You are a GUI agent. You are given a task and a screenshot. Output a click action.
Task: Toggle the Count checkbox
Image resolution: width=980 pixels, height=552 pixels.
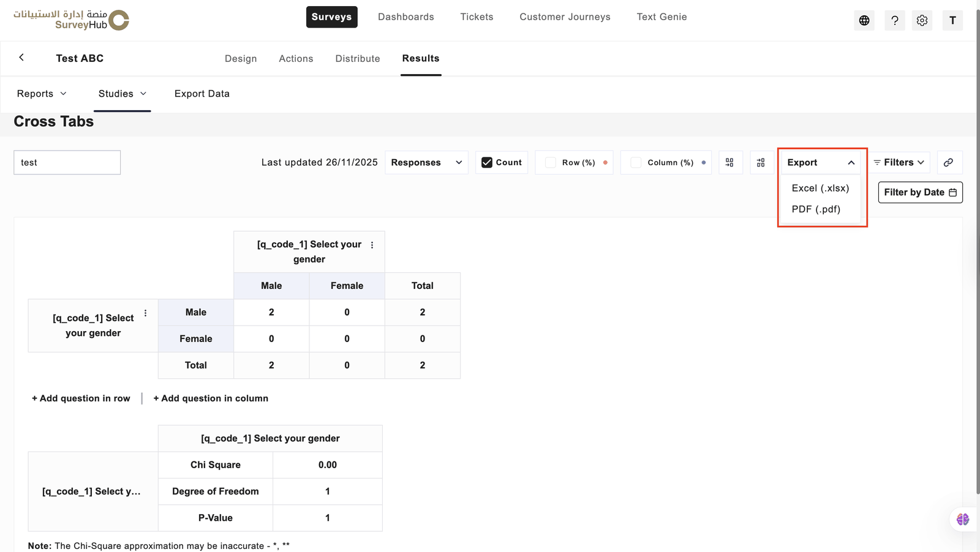tap(487, 162)
